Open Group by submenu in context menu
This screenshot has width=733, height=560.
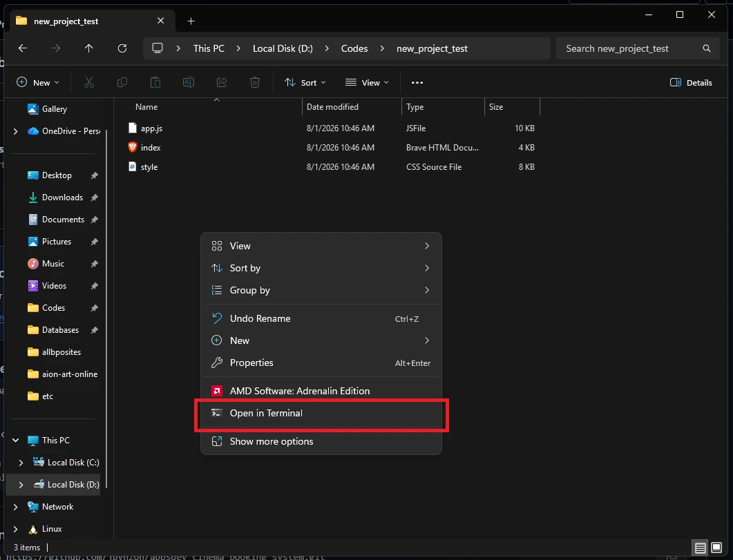(x=321, y=290)
